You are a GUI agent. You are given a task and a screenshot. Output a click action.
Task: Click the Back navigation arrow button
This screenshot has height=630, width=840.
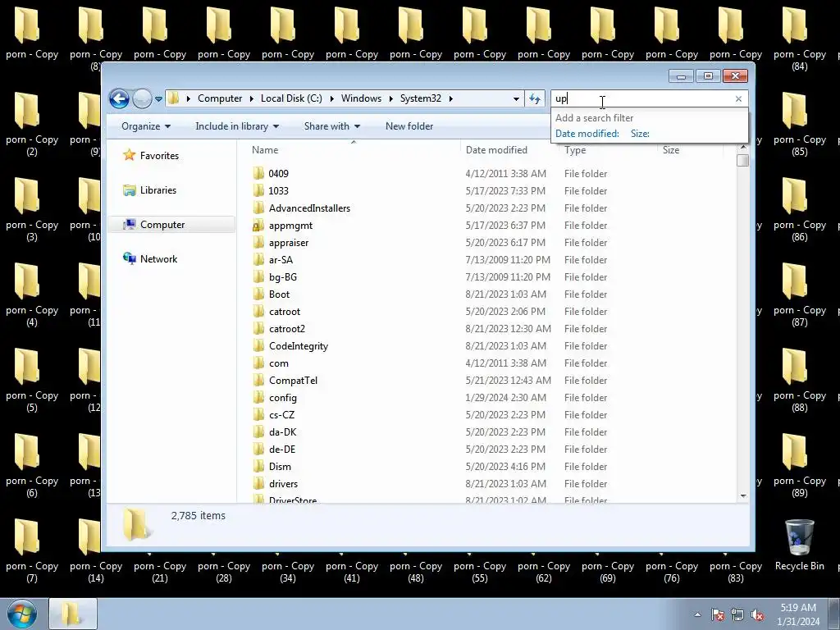(119, 98)
